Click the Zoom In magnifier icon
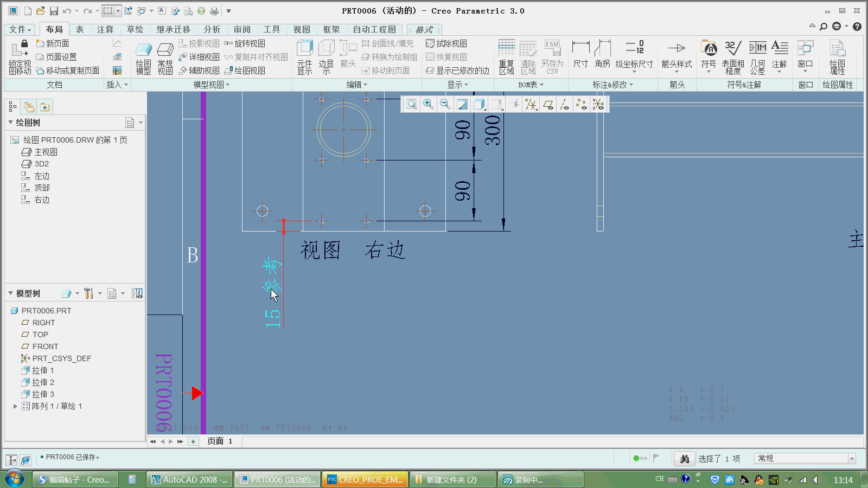 429,104
